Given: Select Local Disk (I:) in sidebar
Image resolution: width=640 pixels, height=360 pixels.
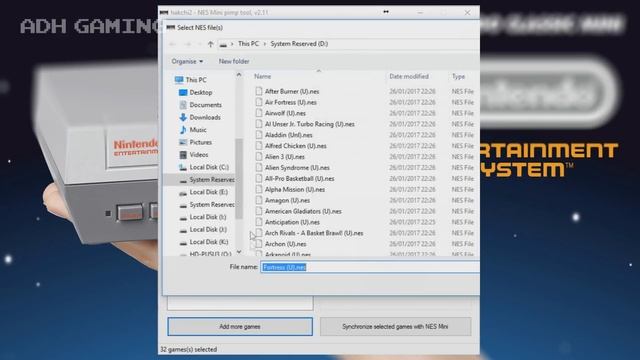Looking at the screenshot, I should pos(208,217).
